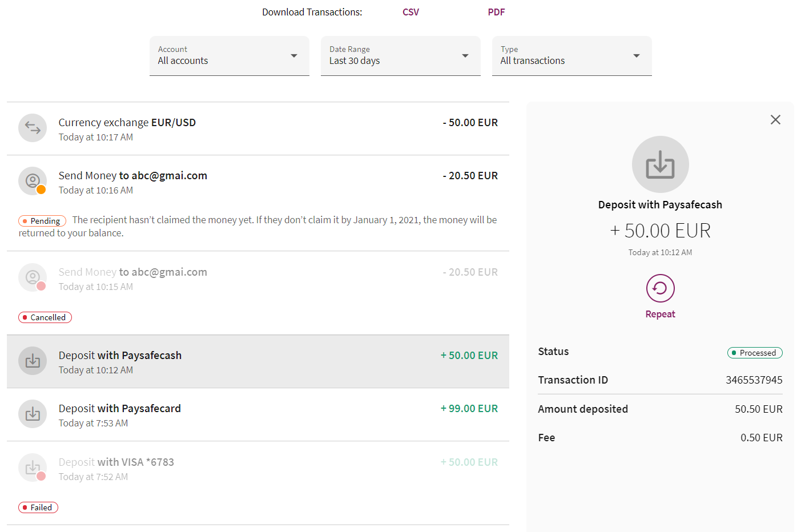Click the Type dropdown arrow

coord(637,56)
